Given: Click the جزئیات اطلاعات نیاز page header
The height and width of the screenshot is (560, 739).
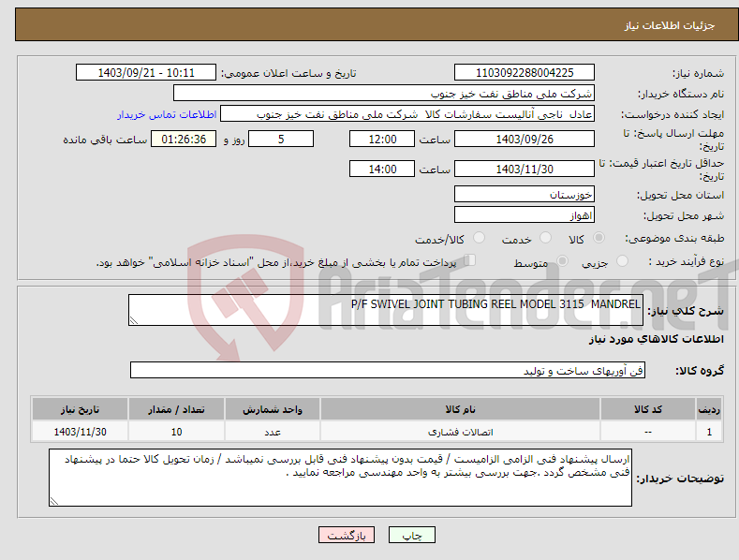Looking at the screenshot, I should [670, 25].
